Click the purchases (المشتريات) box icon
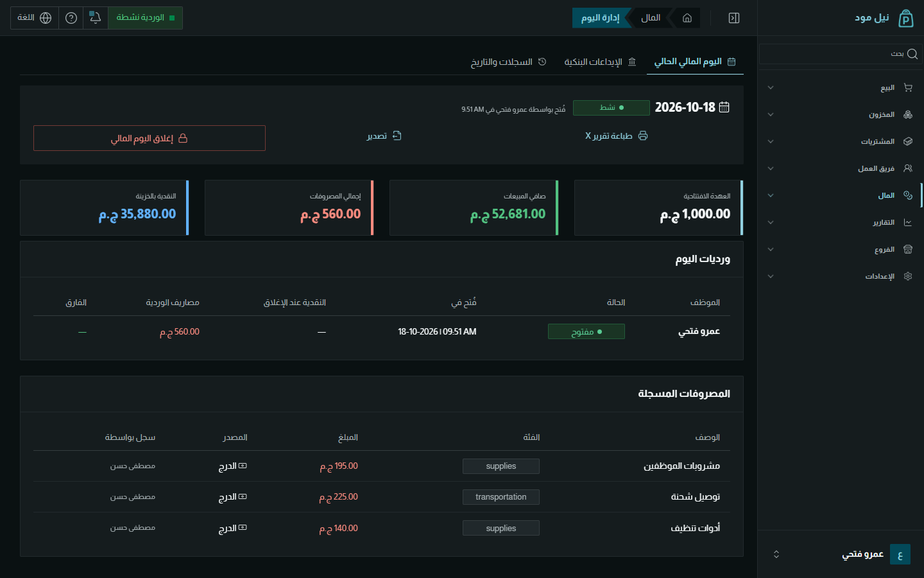 click(x=908, y=141)
